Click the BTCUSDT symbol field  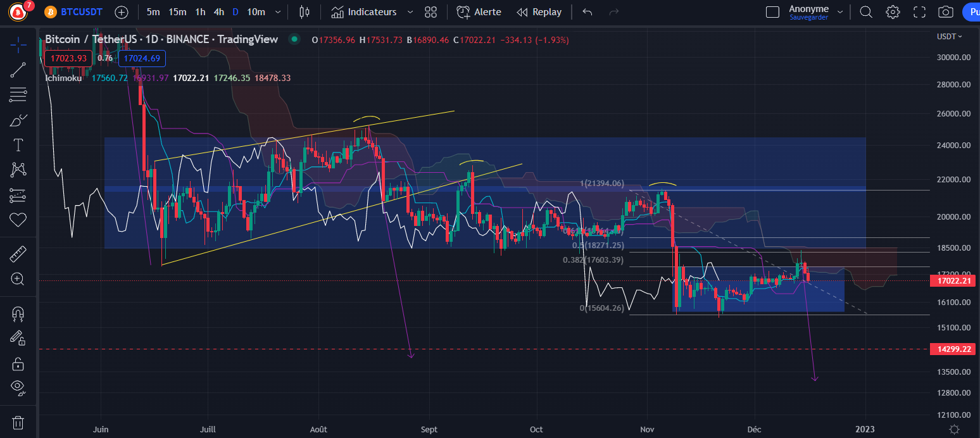[80, 11]
